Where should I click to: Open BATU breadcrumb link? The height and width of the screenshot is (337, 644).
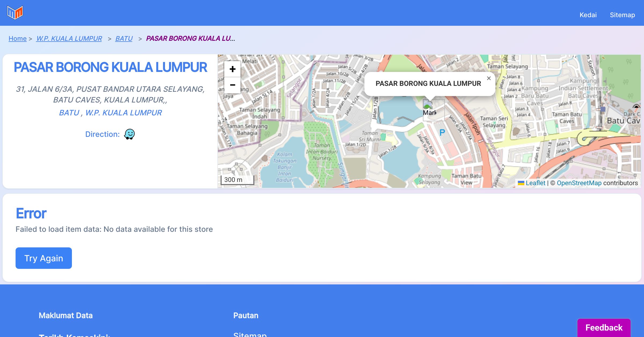[x=124, y=38]
